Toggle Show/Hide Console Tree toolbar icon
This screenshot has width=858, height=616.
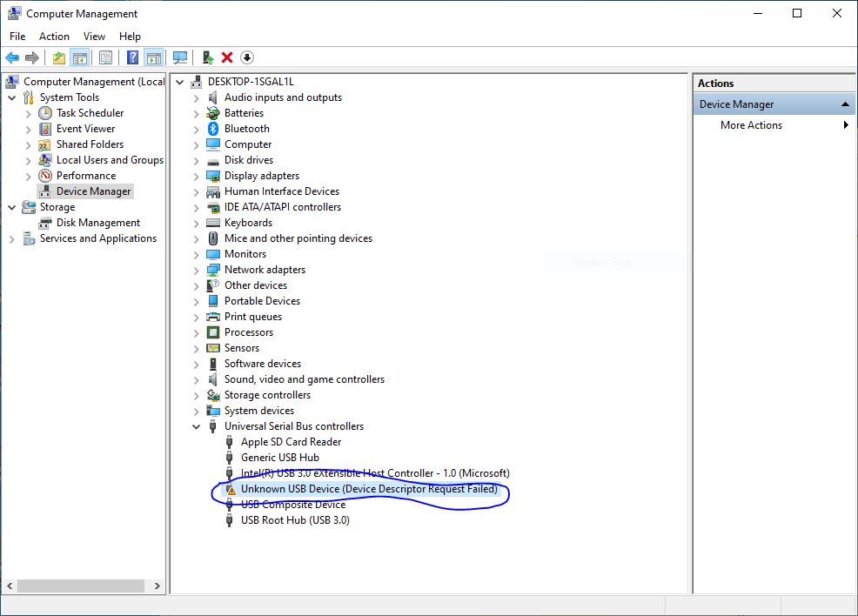point(80,57)
